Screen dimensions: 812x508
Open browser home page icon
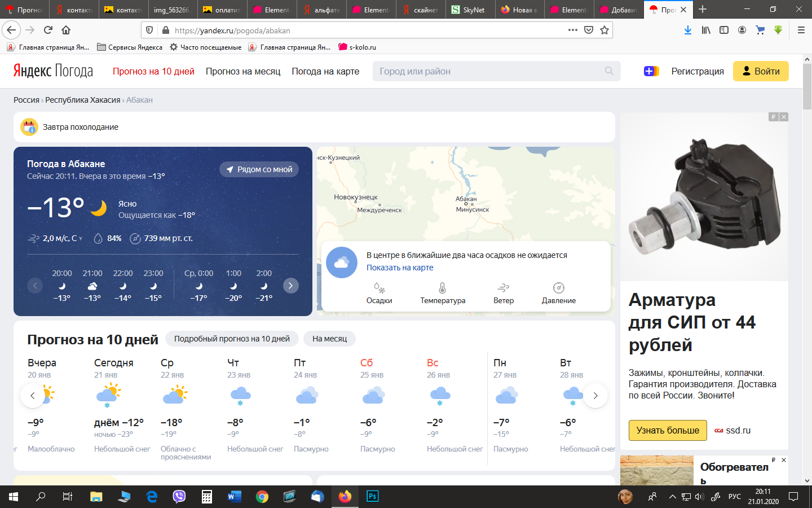click(66, 30)
